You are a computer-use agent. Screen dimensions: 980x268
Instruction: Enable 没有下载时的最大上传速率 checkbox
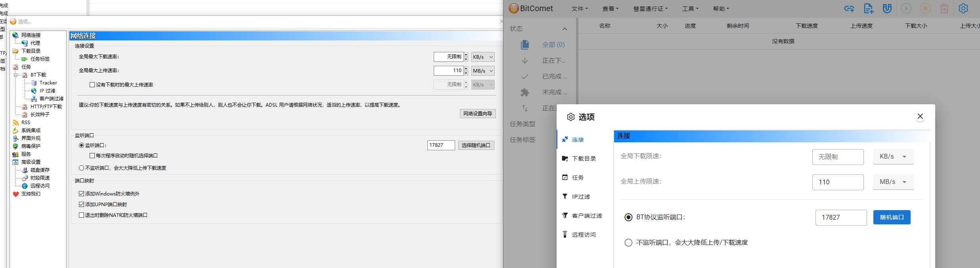coord(92,85)
